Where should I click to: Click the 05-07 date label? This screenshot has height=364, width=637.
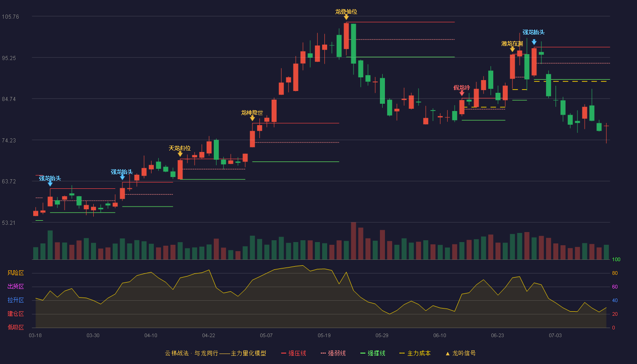[266, 335]
